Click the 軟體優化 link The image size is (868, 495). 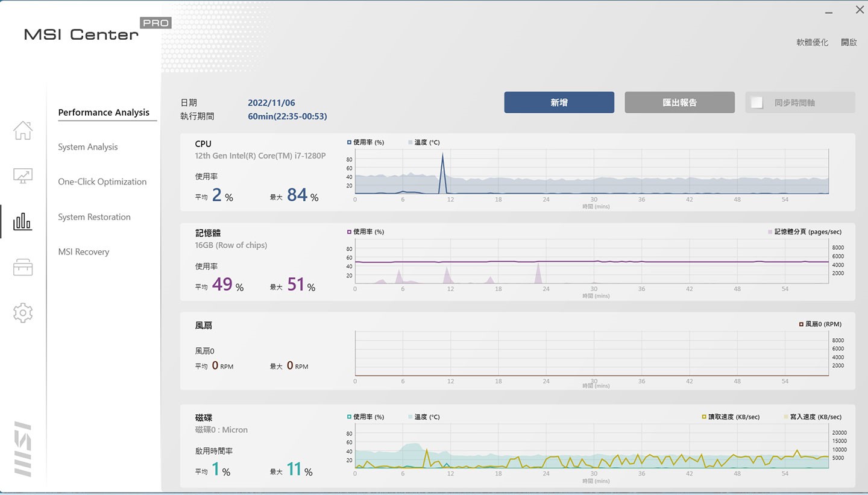813,42
